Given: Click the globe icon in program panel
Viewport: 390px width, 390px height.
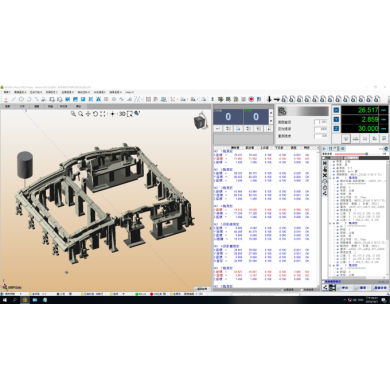Looking at the screenshot, I should (x=386, y=149).
